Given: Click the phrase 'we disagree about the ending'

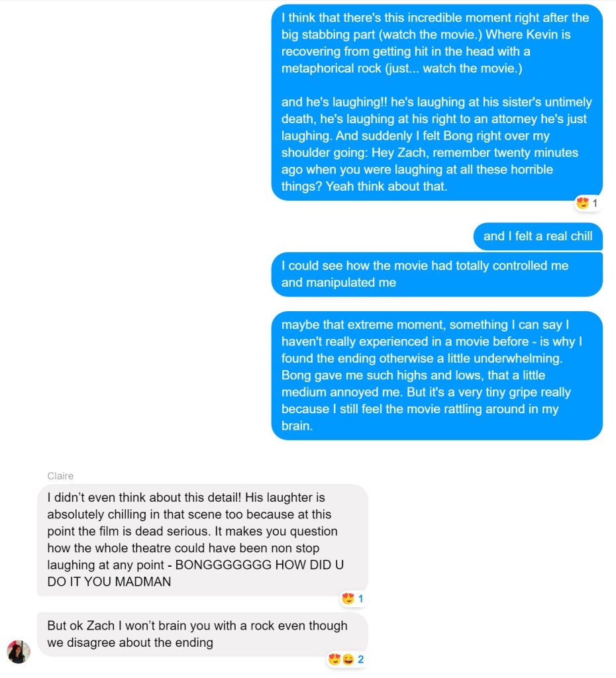Looking at the screenshot, I should (x=130, y=642).
